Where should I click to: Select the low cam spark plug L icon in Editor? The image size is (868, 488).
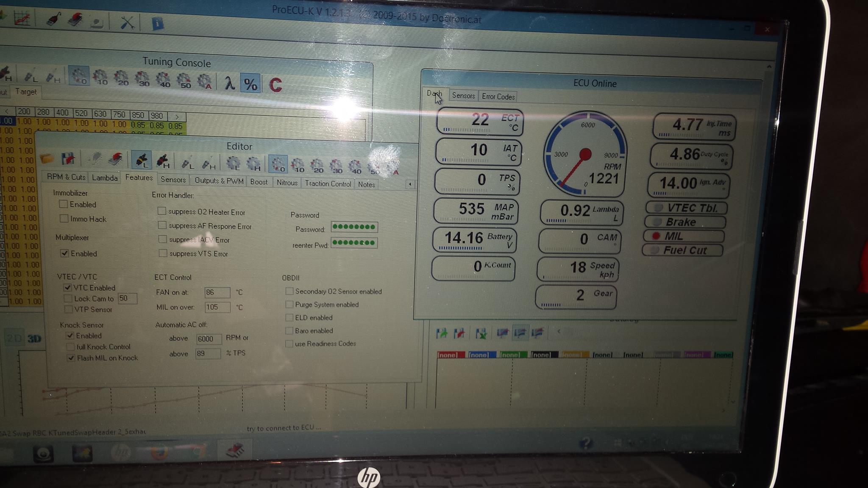click(x=187, y=162)
